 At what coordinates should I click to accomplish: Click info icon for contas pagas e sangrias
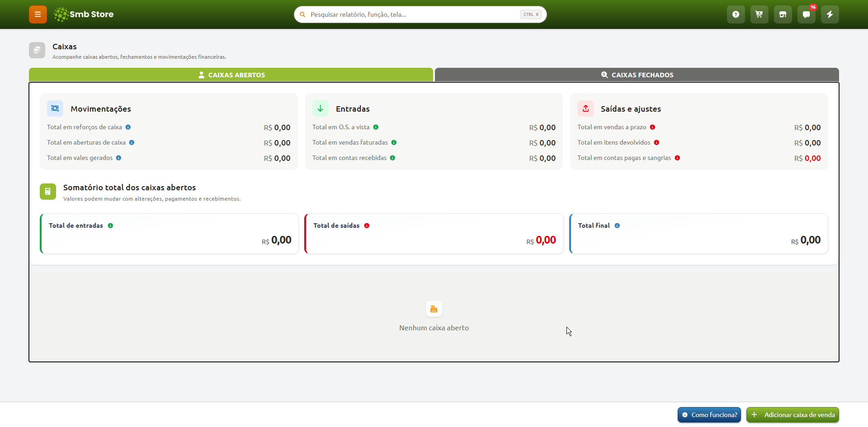(677, 158)
